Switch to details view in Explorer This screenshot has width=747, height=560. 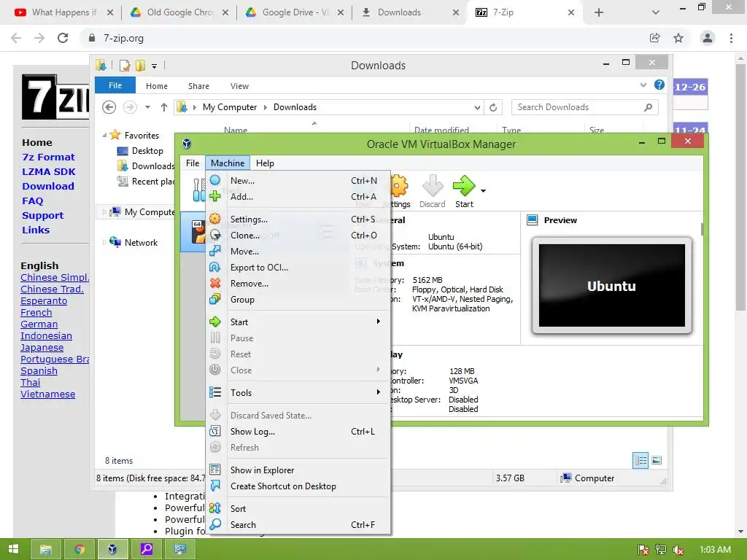[640, 460]
